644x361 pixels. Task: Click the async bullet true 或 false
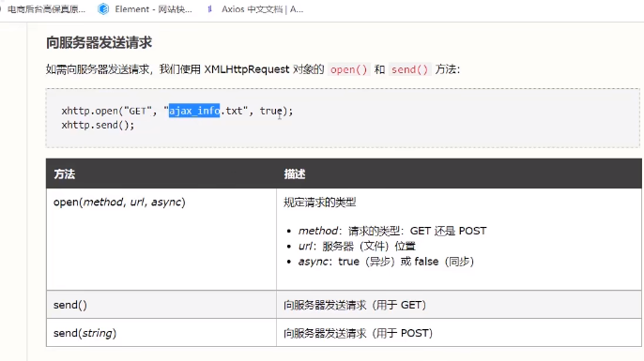[386, 262]
